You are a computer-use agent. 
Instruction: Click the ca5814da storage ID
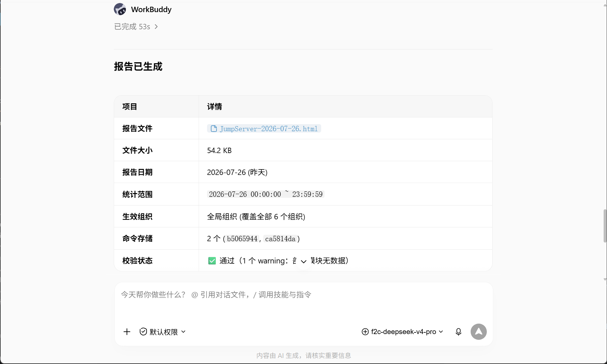(280, 239)
